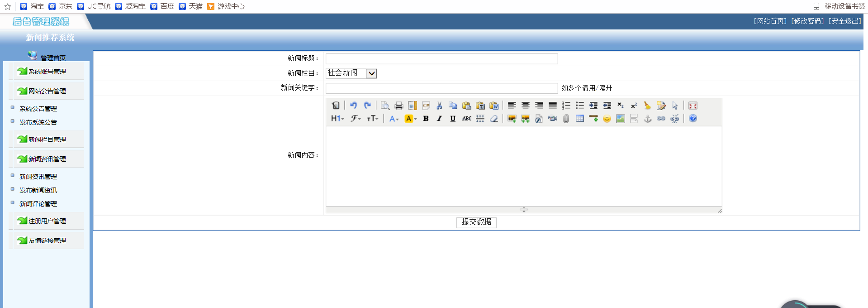Expand 新闻栏目管理 menu section

47,140
